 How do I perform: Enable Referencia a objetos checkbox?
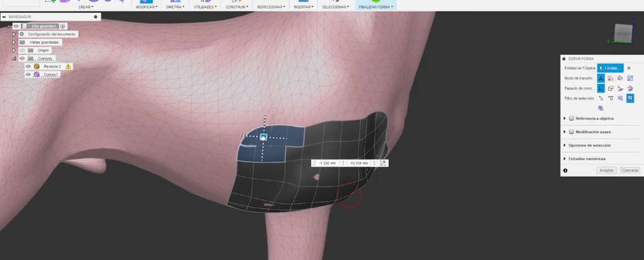coord(571,118)
